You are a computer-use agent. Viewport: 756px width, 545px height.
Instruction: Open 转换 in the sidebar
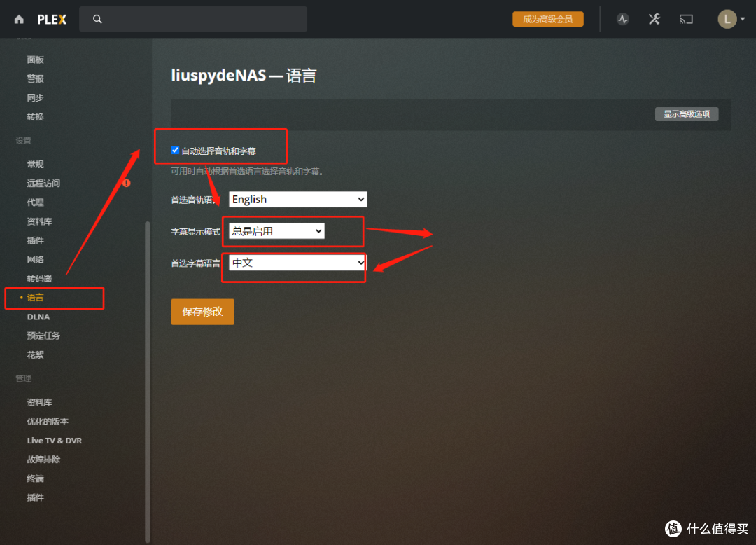click(36, 117)
